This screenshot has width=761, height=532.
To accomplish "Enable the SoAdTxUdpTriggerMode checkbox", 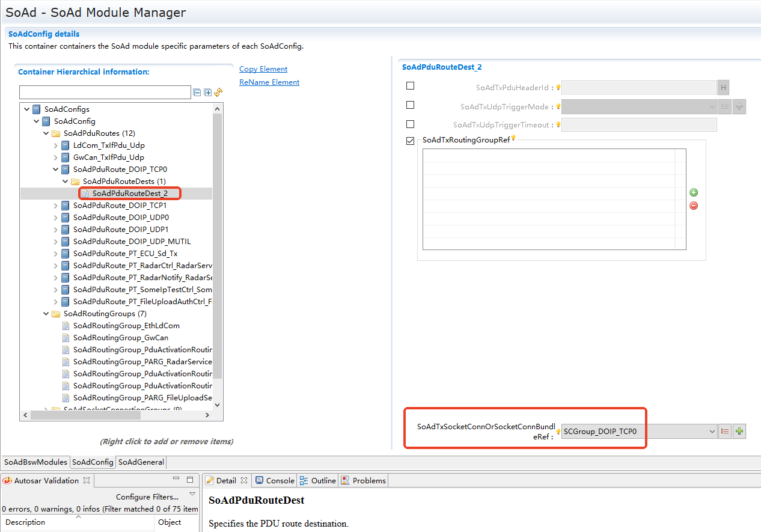I will click(411, 105).
